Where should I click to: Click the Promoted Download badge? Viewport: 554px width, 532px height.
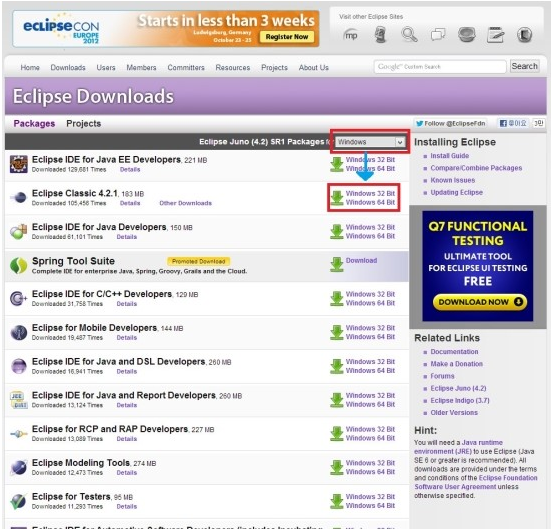[x=199, y=261]
